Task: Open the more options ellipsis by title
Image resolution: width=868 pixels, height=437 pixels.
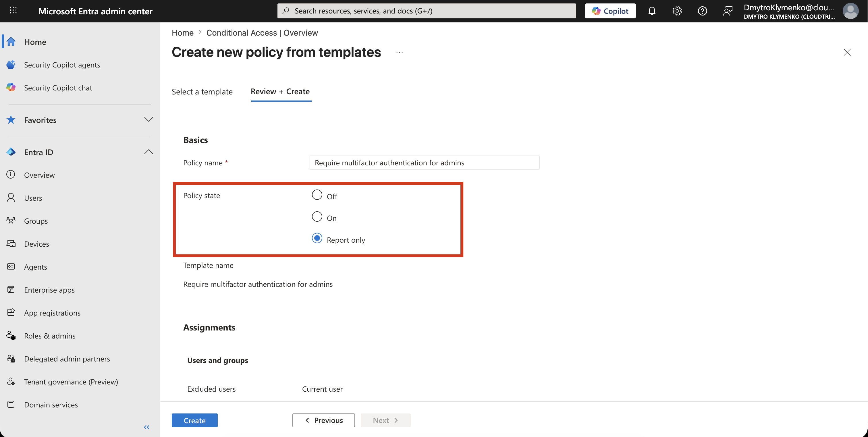Action: tap(399, 52)
